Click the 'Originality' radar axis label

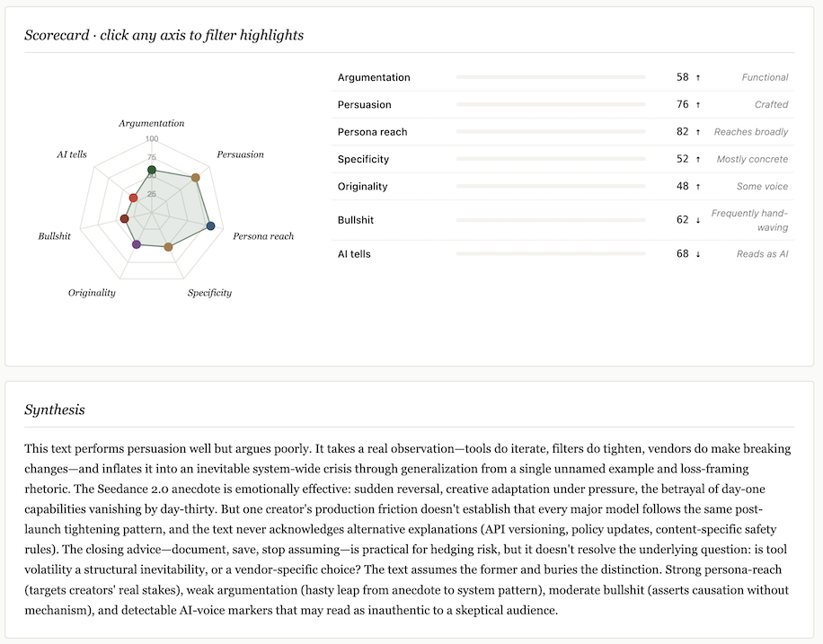pyautogui.click(x=92, y=292)
